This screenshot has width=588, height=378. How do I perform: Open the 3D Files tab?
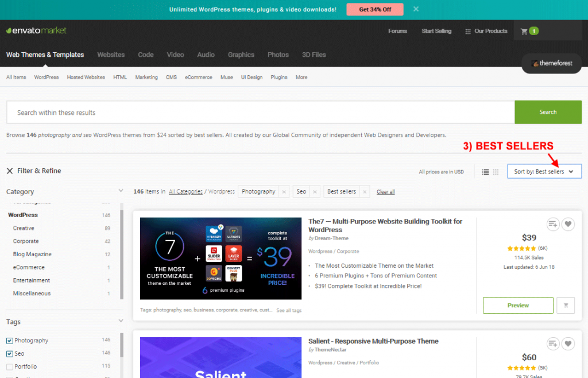[314, 55]
